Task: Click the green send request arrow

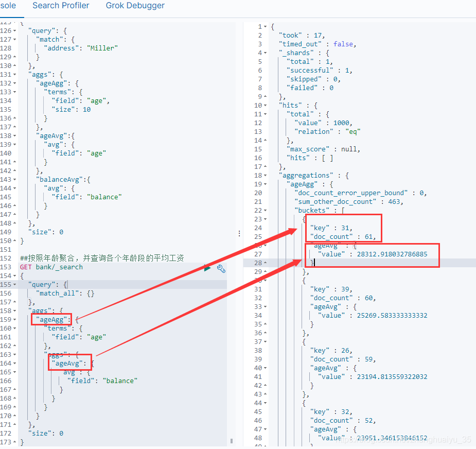Action: coord(207,268)
